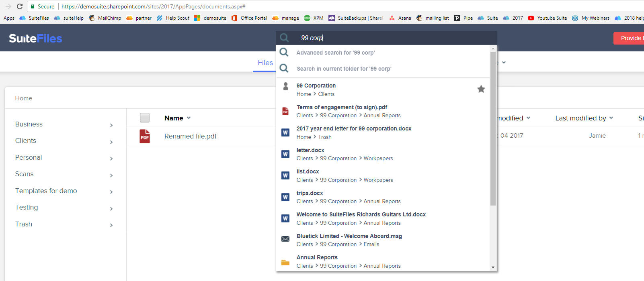Open Welcome to SuiteFiles Richards Guitars Ltd.docx
Screen dimensions: 644x281
tap(361, 214)
